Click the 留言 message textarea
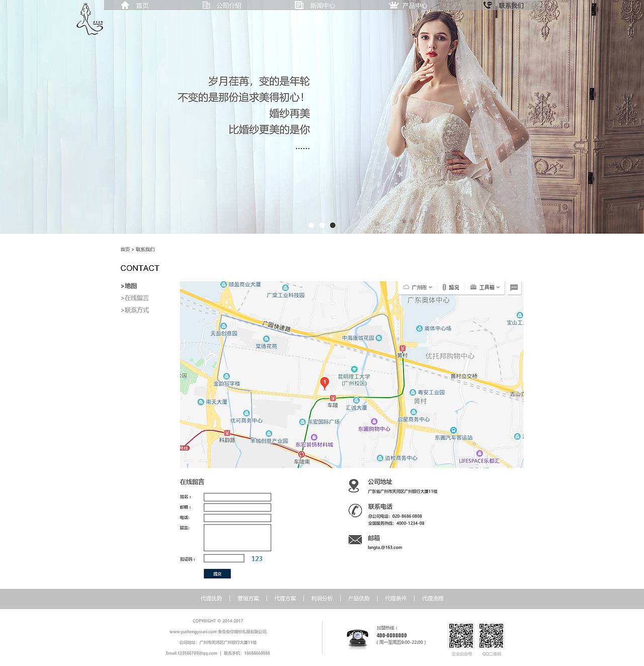 (237, 538)
